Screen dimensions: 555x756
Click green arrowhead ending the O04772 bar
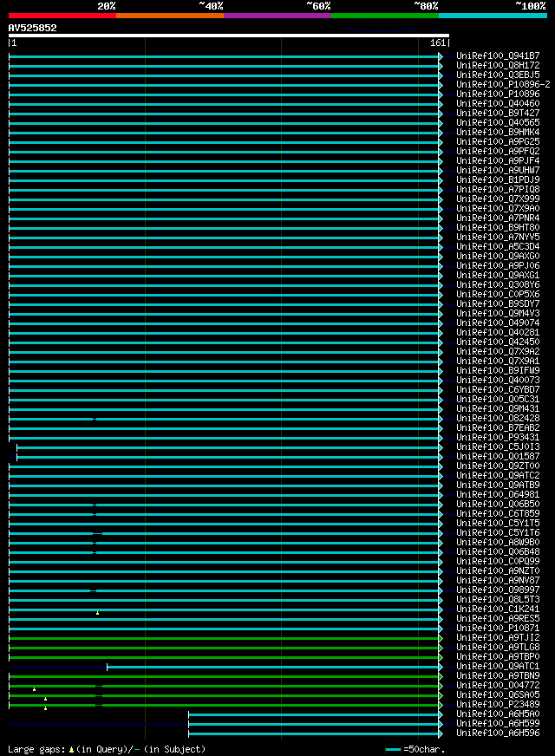(x=441, y=686)
